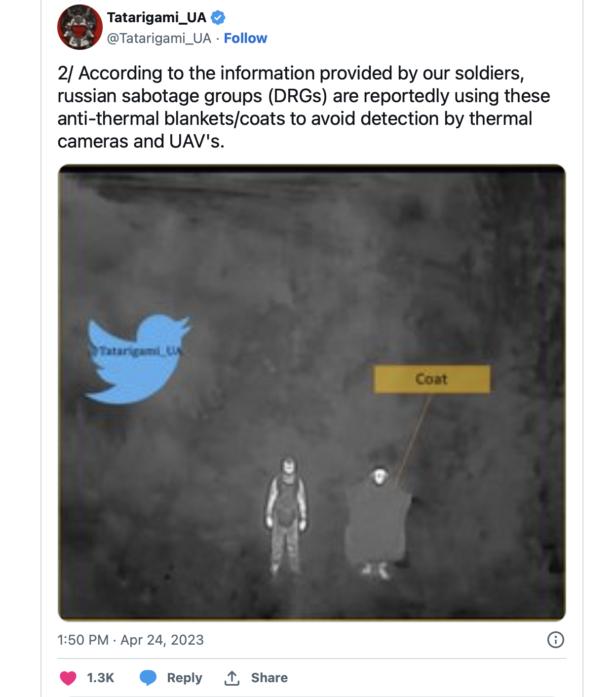Click the 1.3K like count
Screen dimensions: 616x697
pos(101,678)
